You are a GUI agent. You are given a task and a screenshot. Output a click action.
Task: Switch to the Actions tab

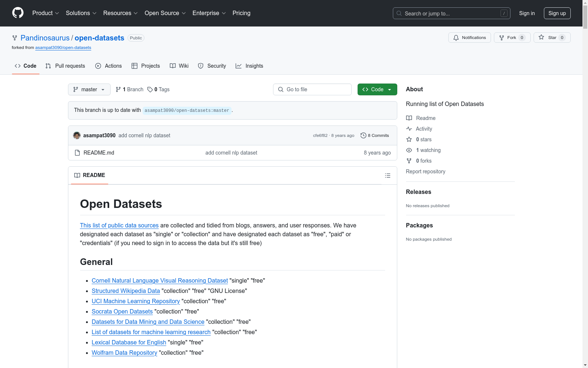click(x=108, y=66)
